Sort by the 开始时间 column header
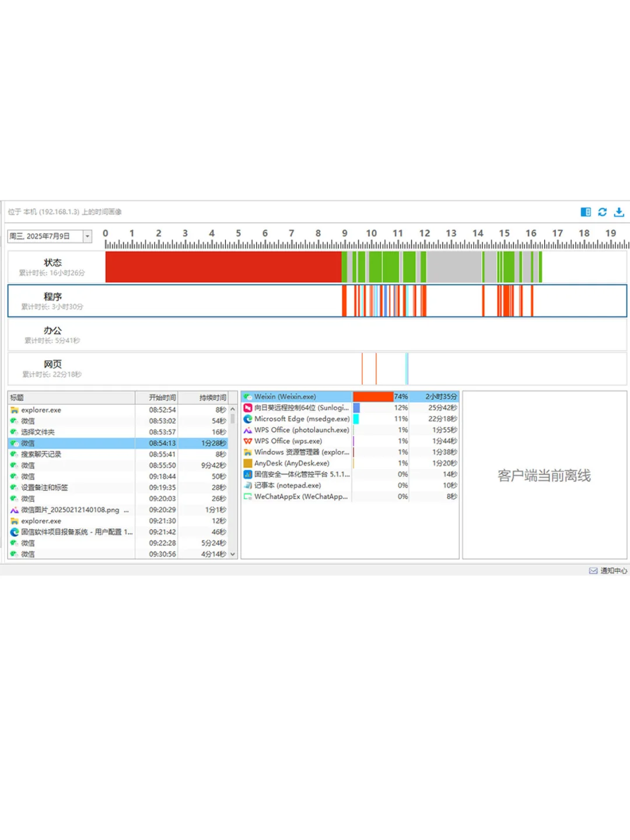The width and height of the screenshot is (630, 840). tap(156, 397)
